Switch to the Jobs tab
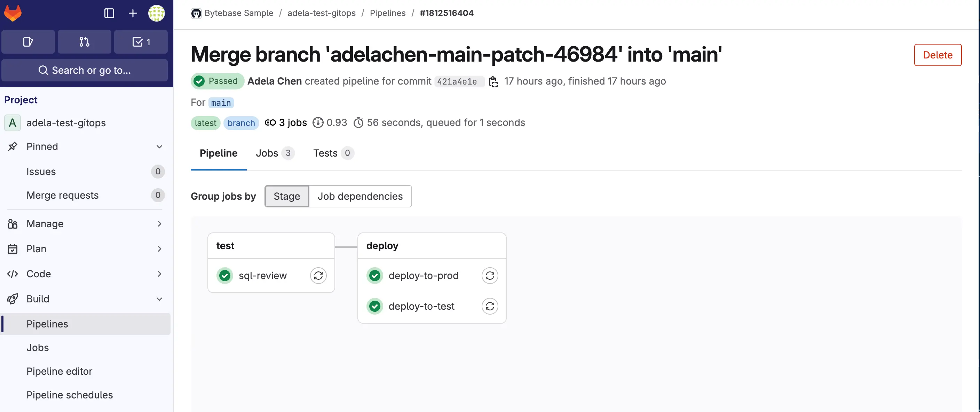 [275, 153]
